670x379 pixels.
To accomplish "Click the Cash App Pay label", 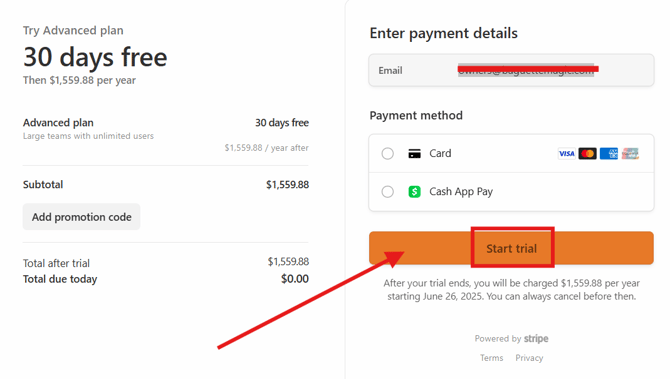I will (x=461, y=191).
